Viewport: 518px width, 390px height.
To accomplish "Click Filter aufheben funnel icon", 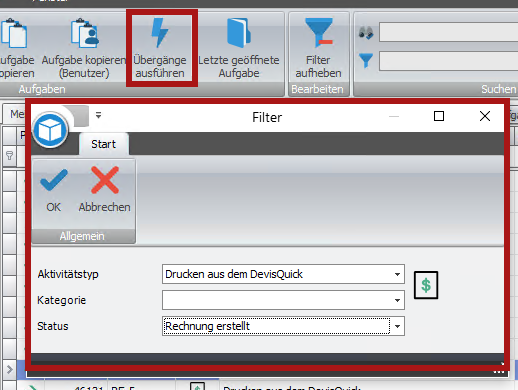I will tap(319, 33).
